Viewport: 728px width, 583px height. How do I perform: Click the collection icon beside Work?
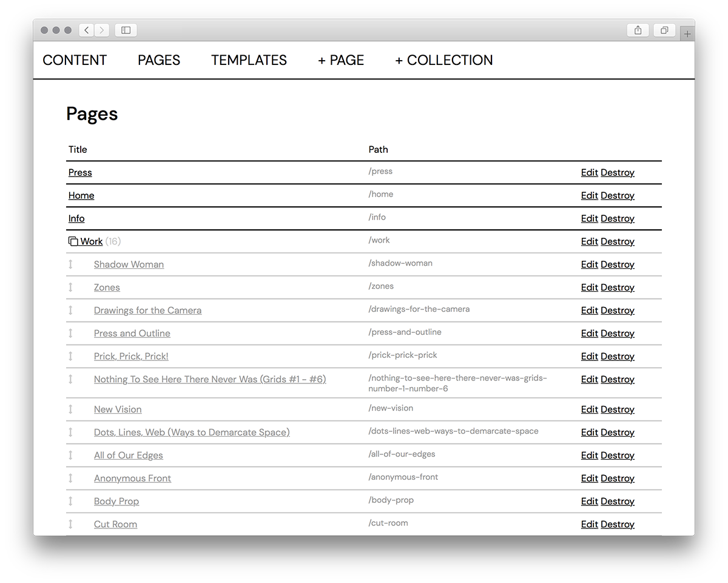(x=73, y=241)
